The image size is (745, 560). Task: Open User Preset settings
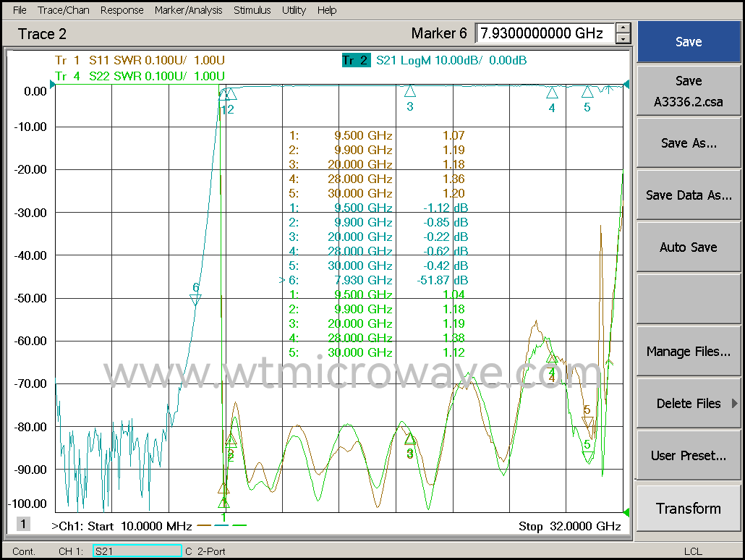pyautogui.click(x=688, y=455)
